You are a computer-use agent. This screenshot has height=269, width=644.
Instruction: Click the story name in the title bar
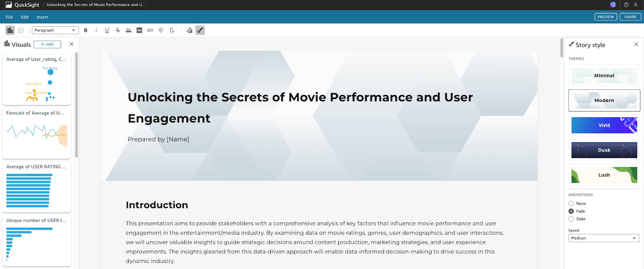click(x=97, y=5)
